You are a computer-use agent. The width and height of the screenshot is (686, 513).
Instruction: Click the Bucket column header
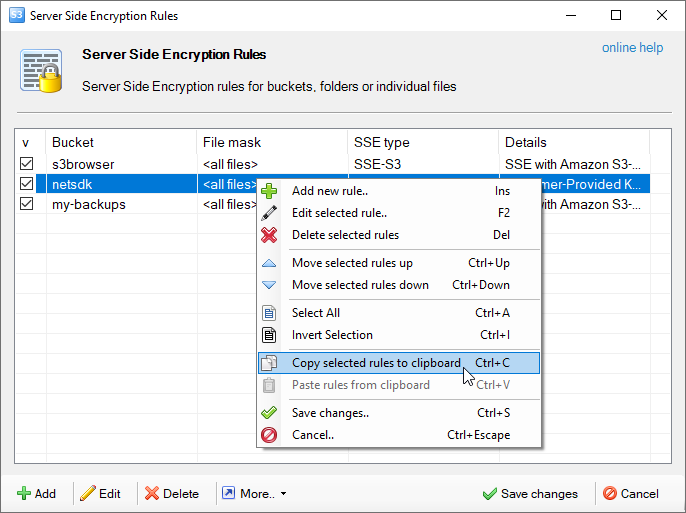(121, 142)
